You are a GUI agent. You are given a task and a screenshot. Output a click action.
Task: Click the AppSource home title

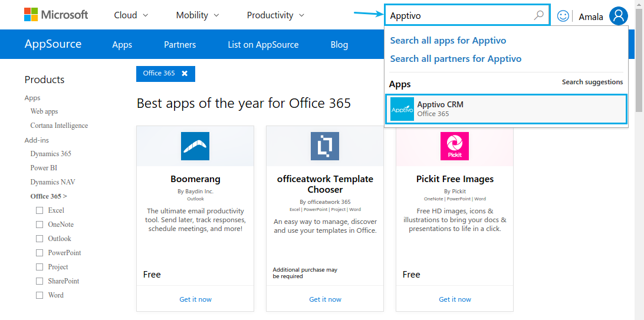coord(53,44)
